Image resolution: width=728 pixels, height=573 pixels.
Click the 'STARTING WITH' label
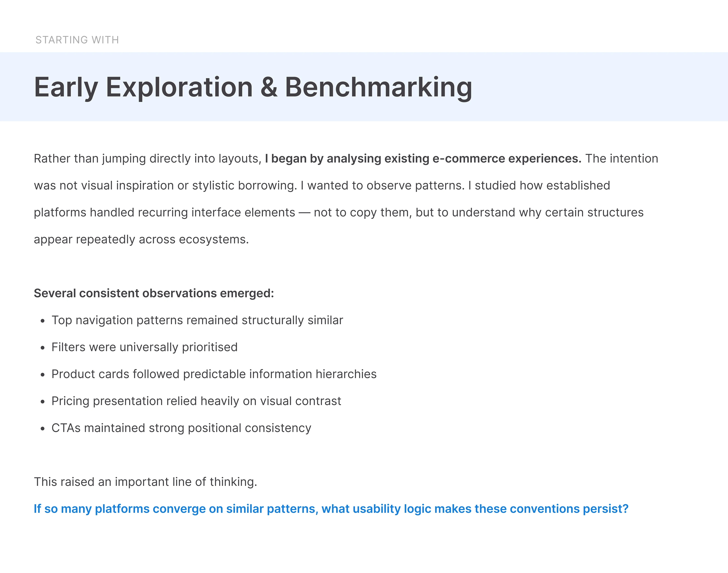(77, 40)
